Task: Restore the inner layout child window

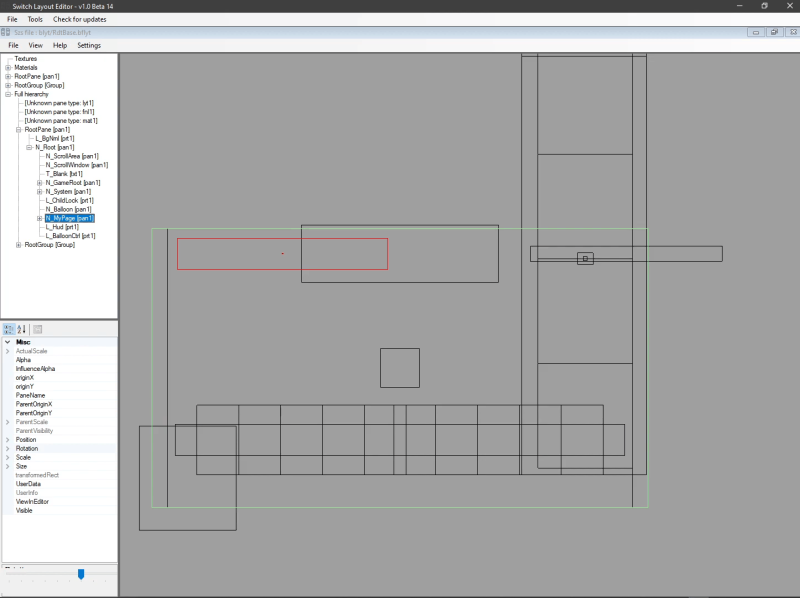Action: (774, 32)
